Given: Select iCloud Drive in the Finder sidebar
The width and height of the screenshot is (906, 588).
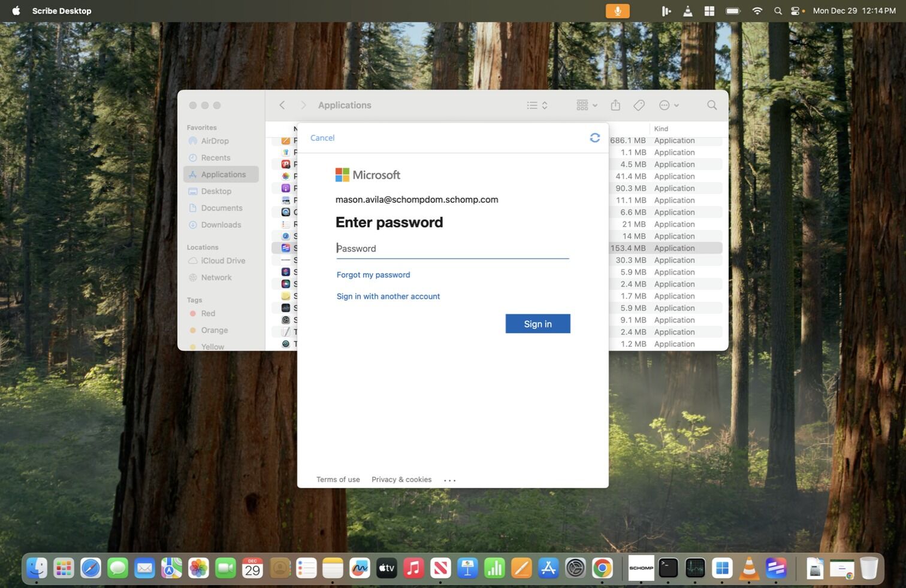Looking at the screenshot, I should click(x=221, y=260).
